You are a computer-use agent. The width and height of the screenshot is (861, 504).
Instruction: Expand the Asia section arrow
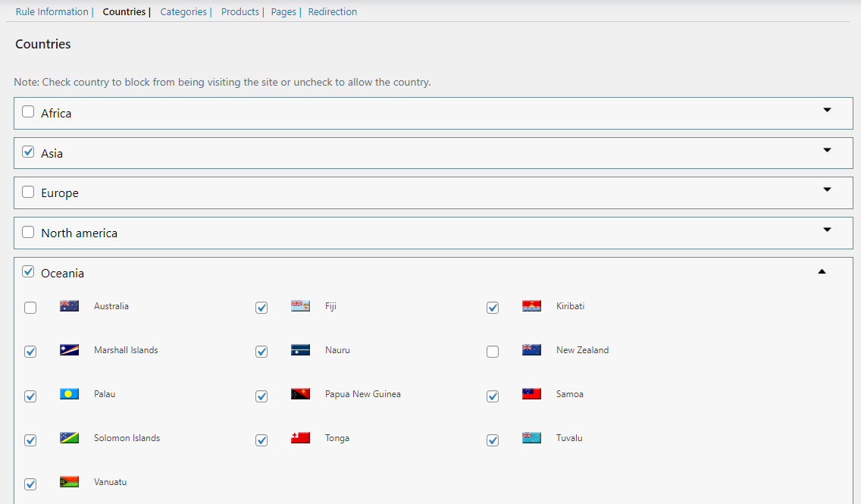click(827, 150)
